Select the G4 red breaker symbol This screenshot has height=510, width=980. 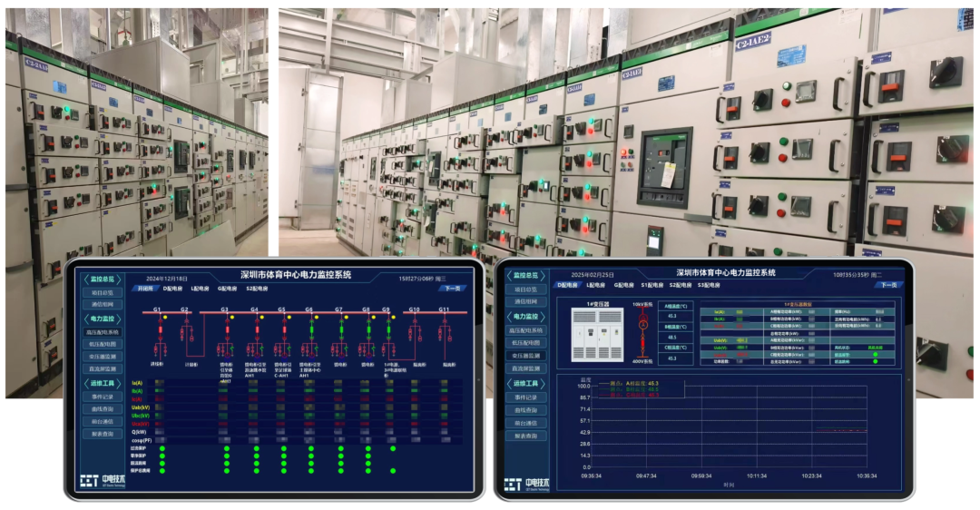click(x=256, y=329)
